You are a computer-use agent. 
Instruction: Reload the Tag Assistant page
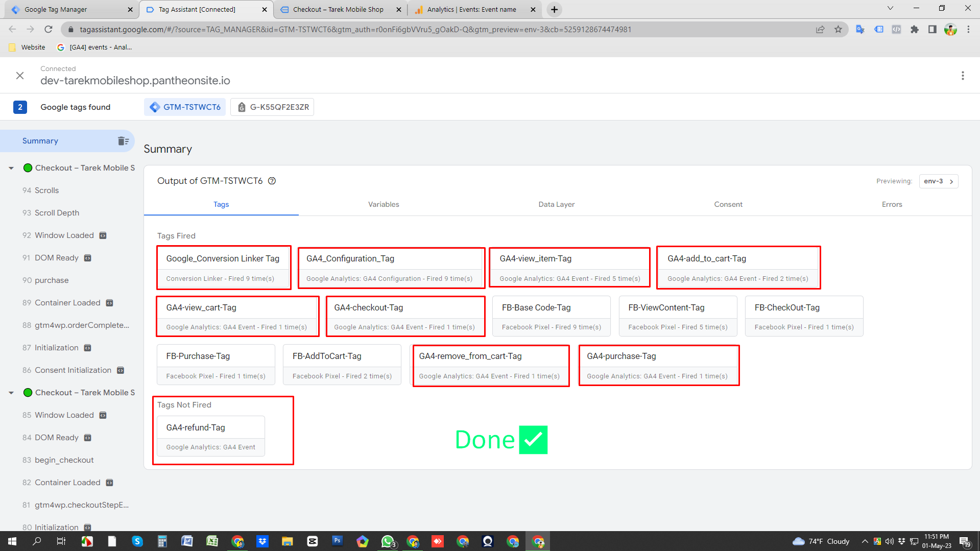click(49, 30)
